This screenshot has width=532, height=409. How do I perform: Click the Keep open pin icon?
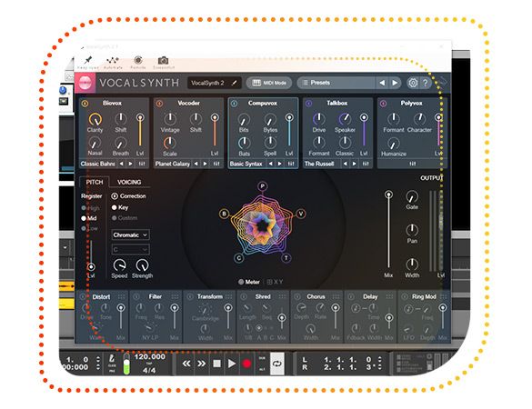tap(88, 60)
